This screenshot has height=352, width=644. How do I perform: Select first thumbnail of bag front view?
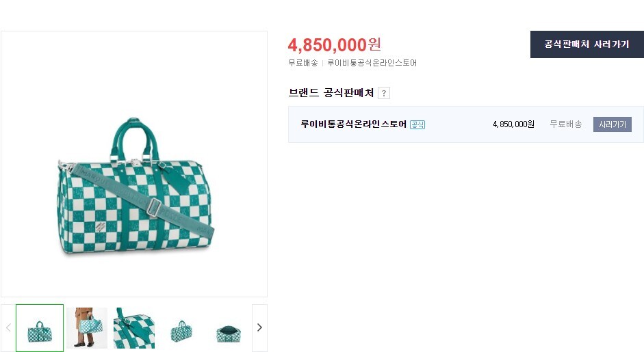click(40, 328)
